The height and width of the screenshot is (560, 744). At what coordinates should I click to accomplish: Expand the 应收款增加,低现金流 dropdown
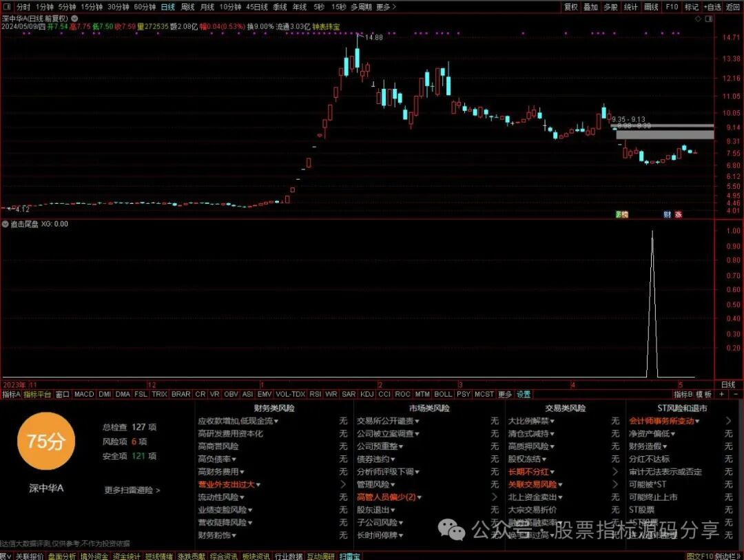click(x=276, y=421)
